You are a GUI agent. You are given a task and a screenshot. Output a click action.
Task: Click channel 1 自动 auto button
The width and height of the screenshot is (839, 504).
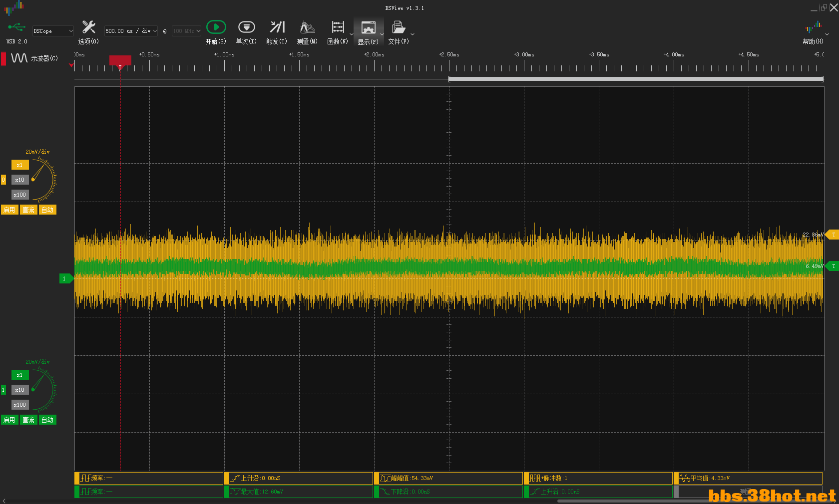pyautogui.click(x=47, y=420)
